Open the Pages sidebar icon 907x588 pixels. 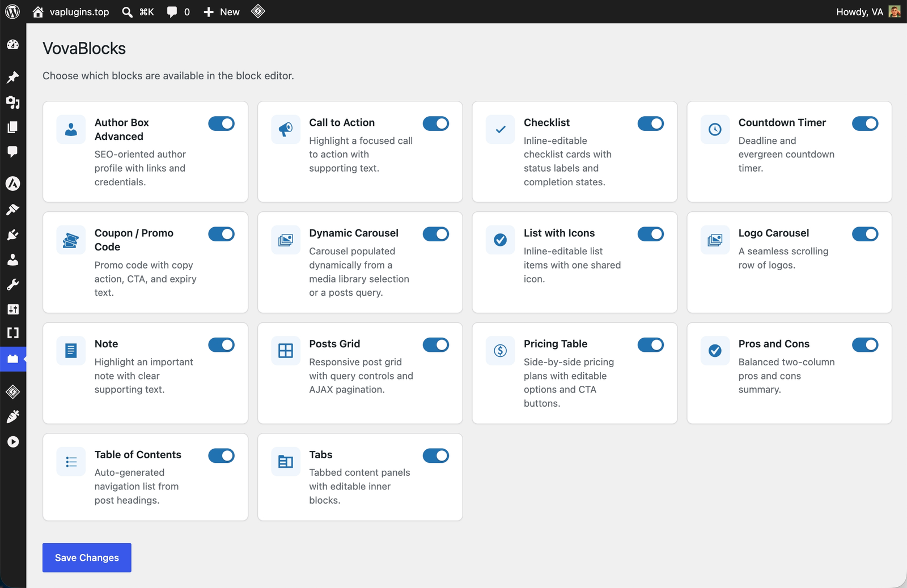13,127
